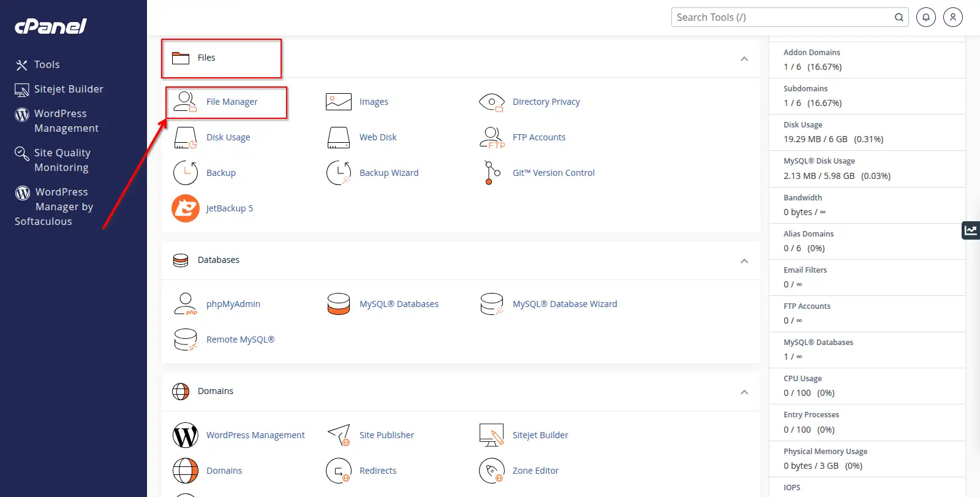Open the Redirects link

(378, 471)
